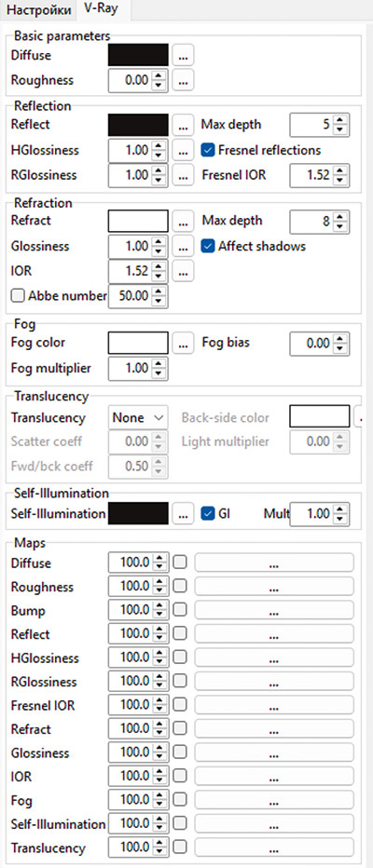The image size is (373, 868).
Task: Open the RGlossiness map slot button
Action: click(274, 682)
